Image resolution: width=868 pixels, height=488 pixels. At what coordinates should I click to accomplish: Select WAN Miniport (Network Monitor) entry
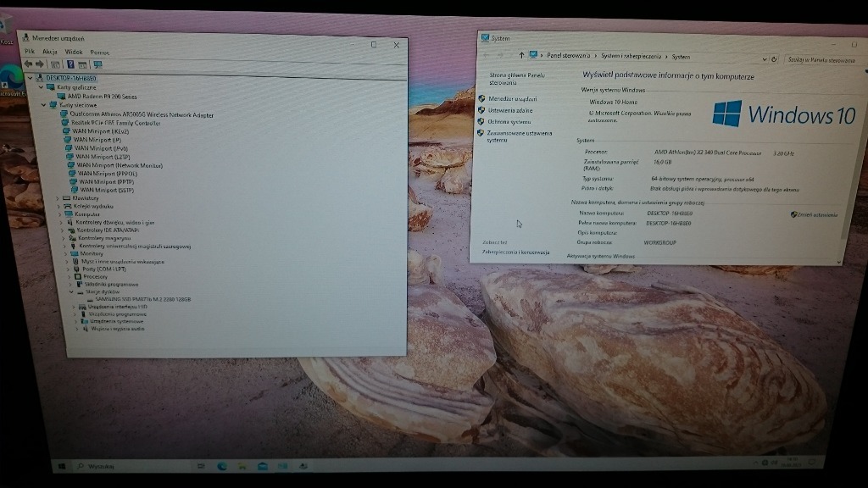pyautogui.click(x=120, y=165)
